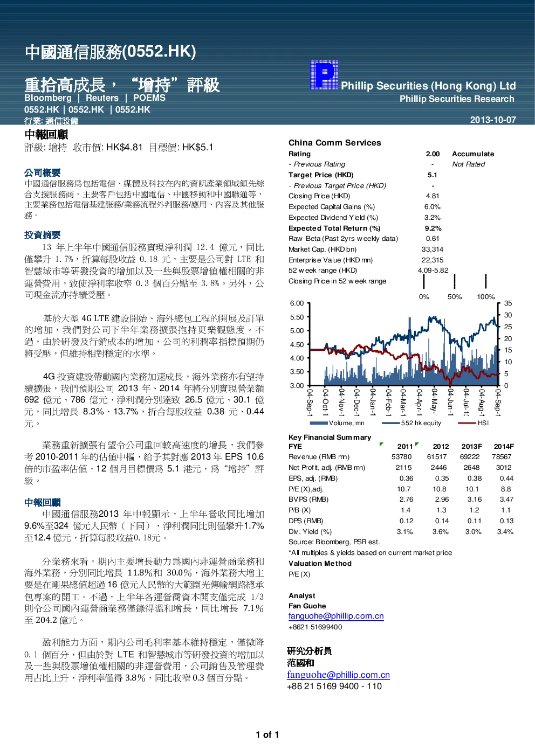Click the Reuters label in the header
535x756 pixels.
102,98
